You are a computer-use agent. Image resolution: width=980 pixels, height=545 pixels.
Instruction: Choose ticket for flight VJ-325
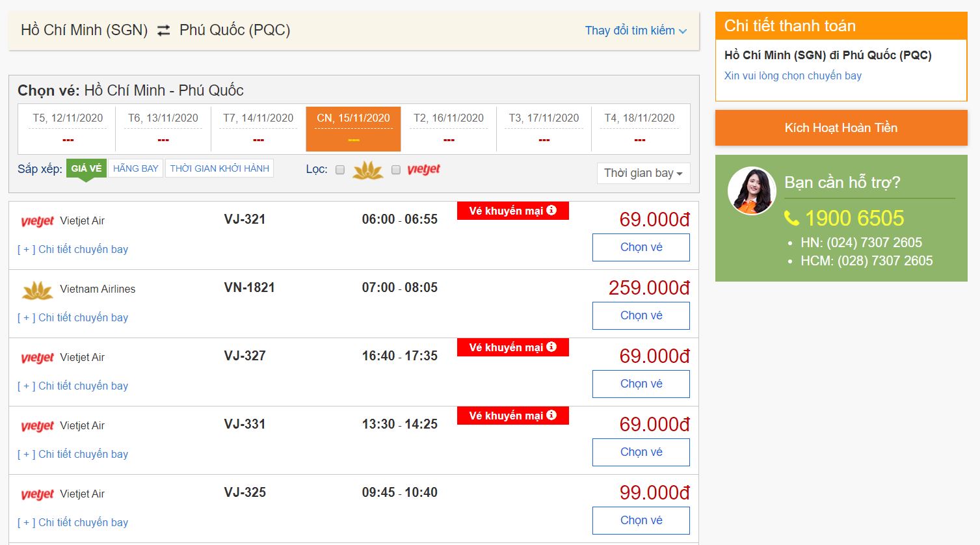click(641, 520)
